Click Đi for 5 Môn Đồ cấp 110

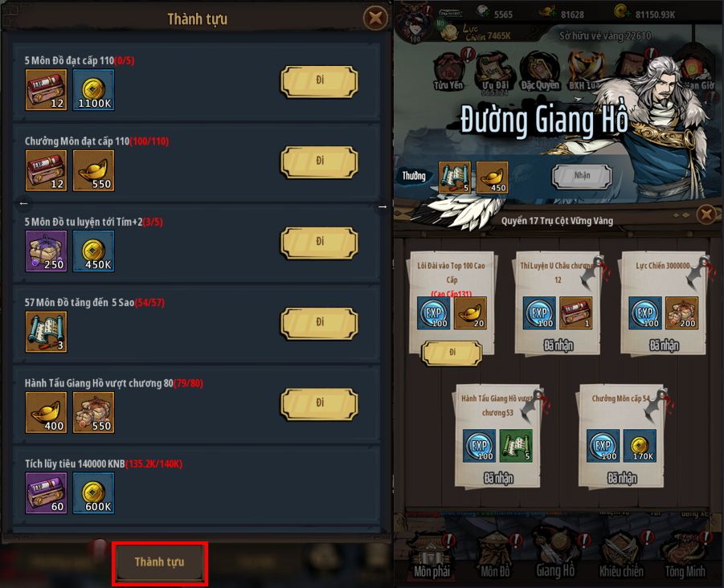click(x=320, y=81)
